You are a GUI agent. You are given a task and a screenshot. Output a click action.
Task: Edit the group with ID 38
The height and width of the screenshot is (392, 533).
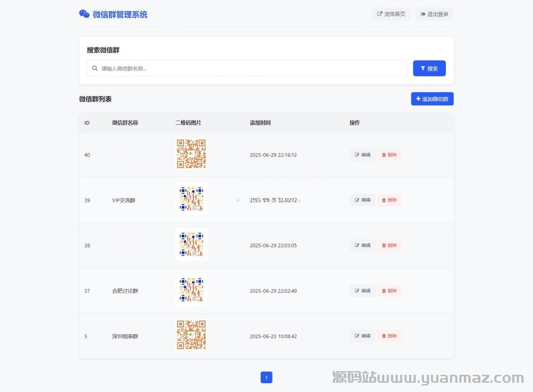coord(362,245)
